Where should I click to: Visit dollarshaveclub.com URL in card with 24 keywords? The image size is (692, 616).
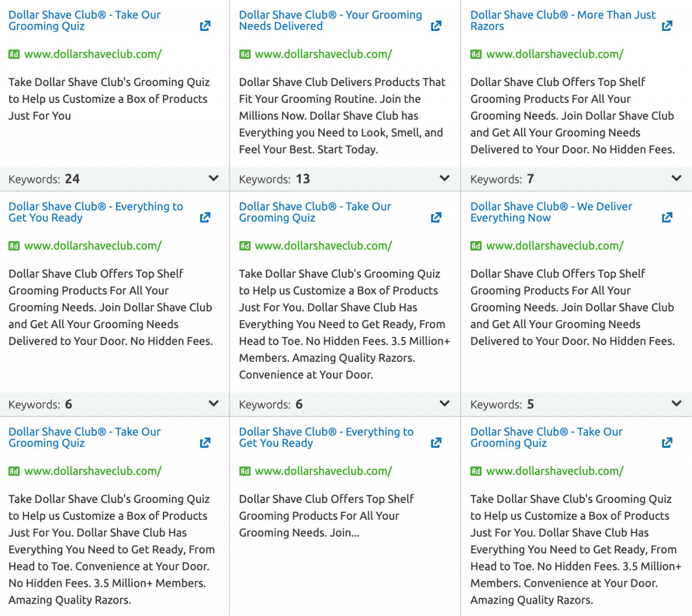pos(92,54)
